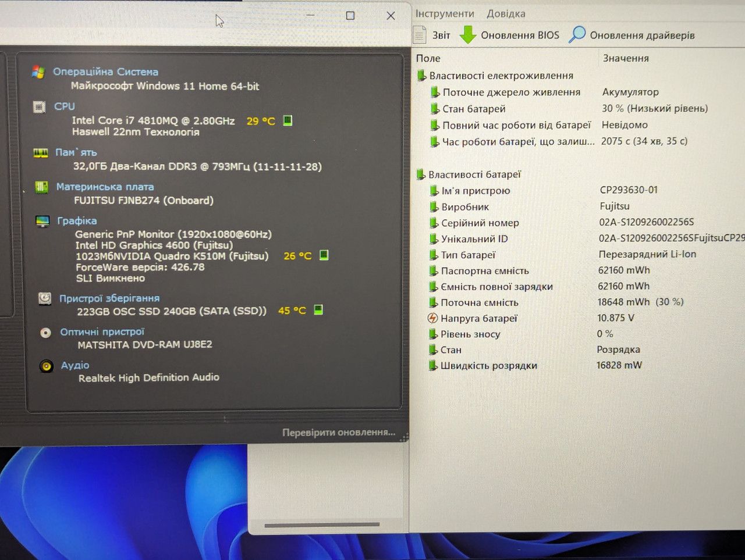This screenshot has width=745, height=560.
Task: Open the Довідка menu
Action: click(x=506, y=13)
